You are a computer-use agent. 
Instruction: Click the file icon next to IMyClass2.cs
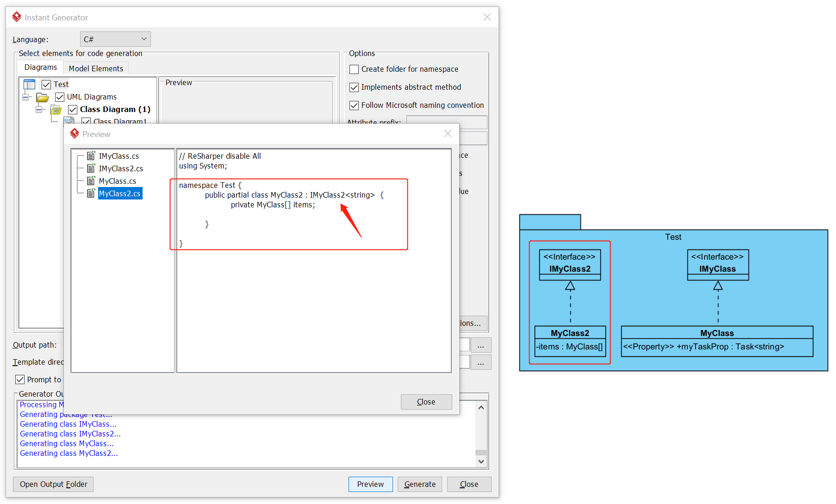click(91, 168)
